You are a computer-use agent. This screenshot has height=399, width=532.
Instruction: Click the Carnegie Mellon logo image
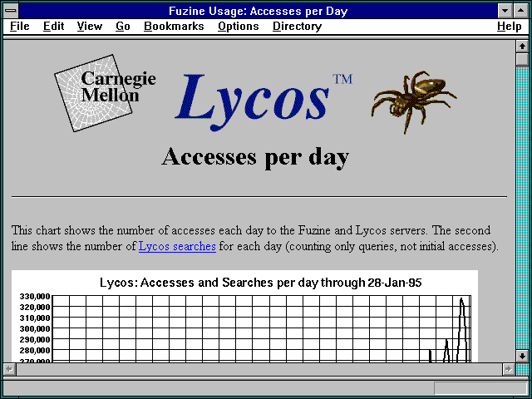pyautogui.click(x=104, y=93)
